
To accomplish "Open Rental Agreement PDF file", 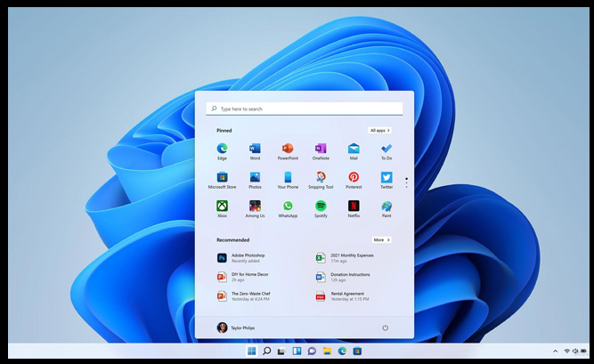I will click(343, 296).
